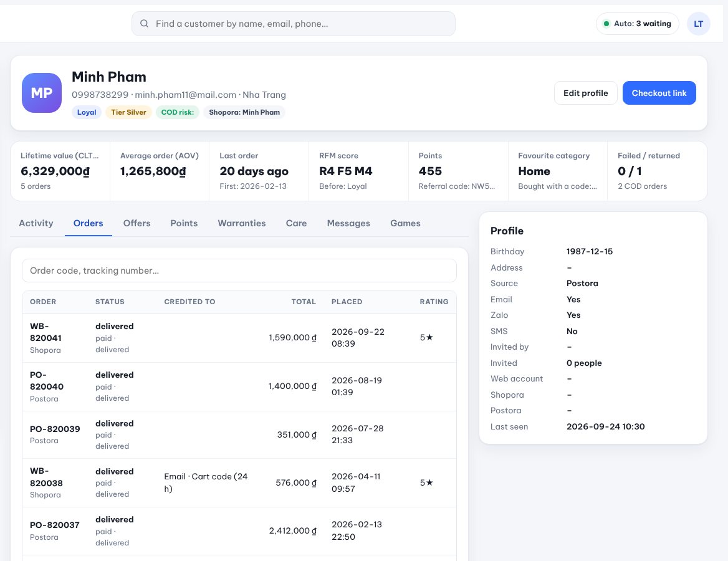Select the Orders tab

[89, 223]
